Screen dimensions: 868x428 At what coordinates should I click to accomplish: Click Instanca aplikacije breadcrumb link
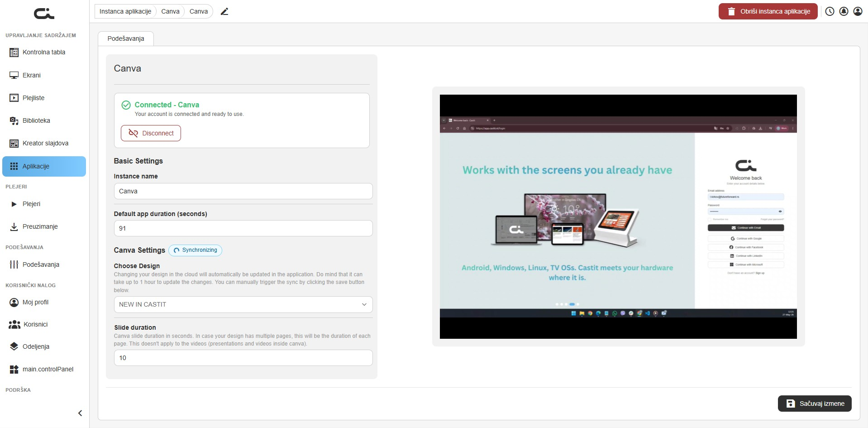point(125,11)
